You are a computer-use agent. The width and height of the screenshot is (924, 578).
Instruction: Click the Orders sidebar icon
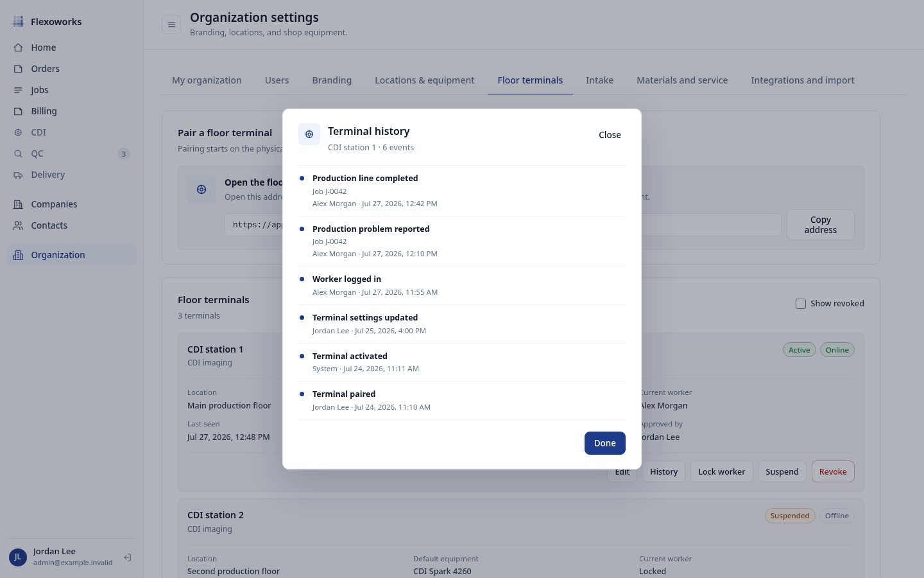click(x=18, y=69)
